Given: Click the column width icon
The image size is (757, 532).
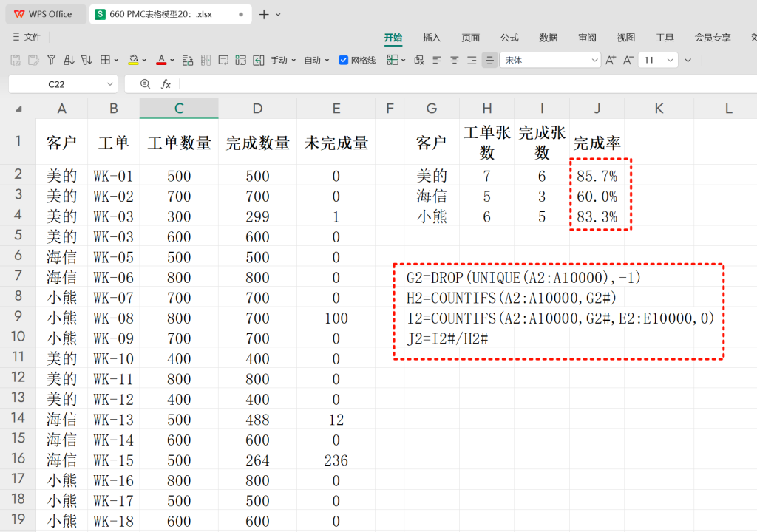Looking at the screenshot, I should [206, 61].
